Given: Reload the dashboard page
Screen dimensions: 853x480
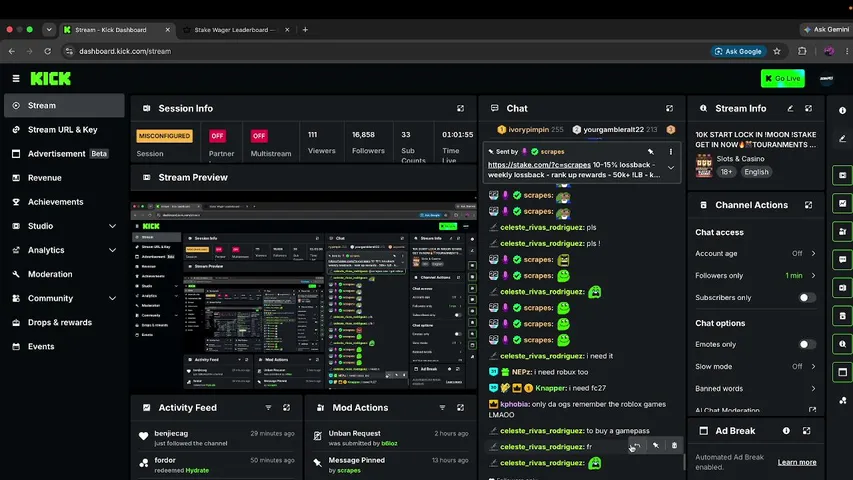Looking at the screenshot, I should pyautogui.click(x=47, y=51).
